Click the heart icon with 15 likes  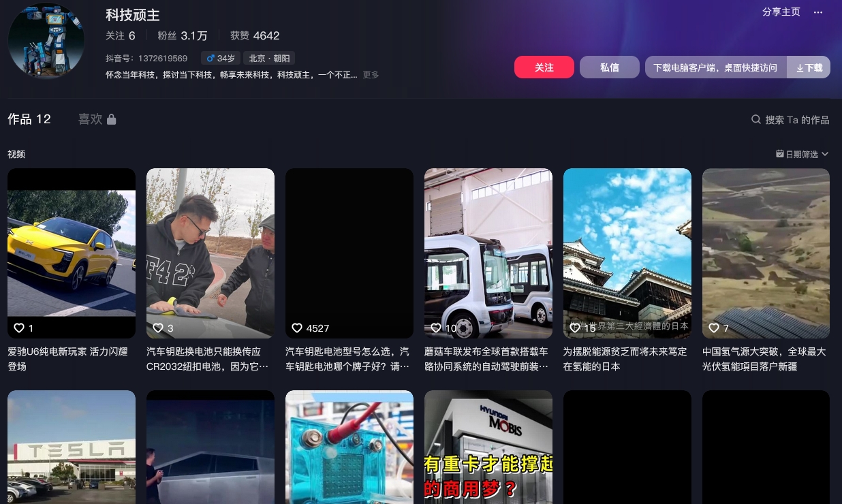(575, 328)
